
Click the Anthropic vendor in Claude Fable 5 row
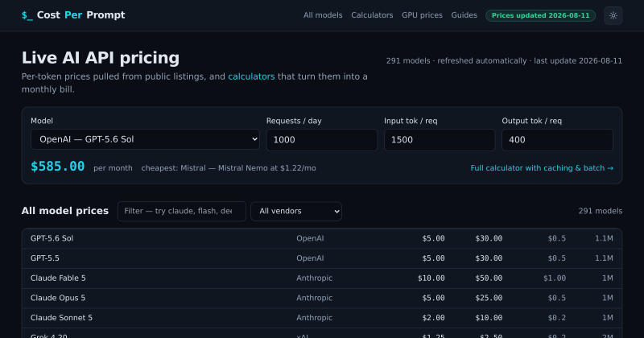coord(314,278)
